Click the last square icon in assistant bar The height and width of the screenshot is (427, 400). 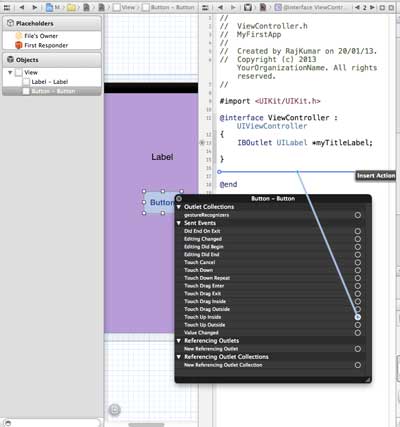click(391, 7)
